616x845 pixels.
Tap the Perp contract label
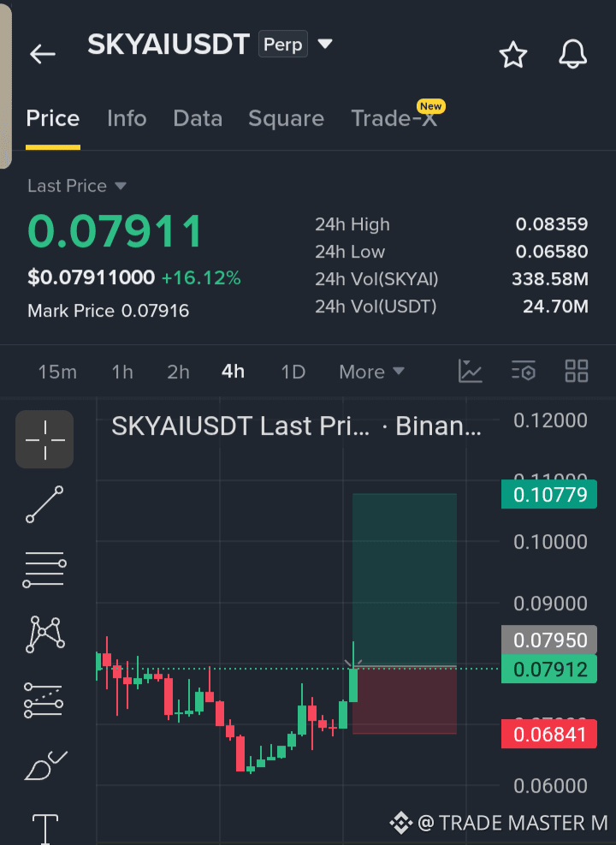(x=282, y=45)
